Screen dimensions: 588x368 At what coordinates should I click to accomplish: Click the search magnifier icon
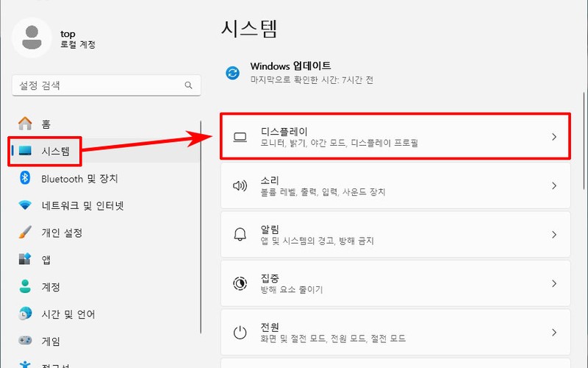(x=188, y=85)
